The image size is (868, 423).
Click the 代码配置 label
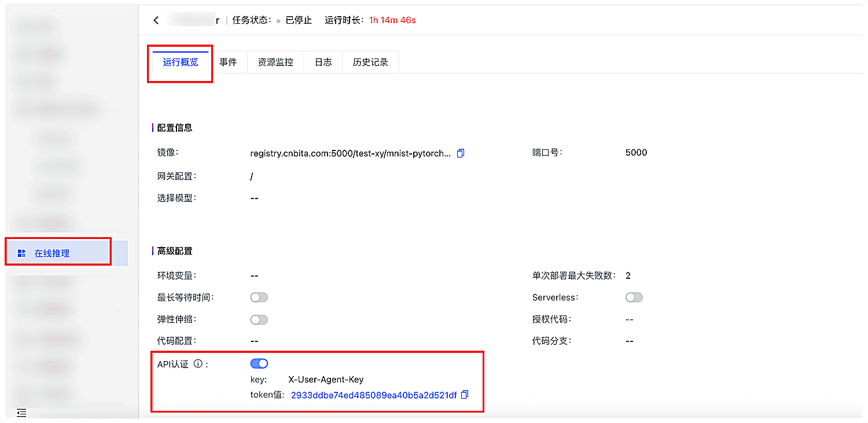176,341
